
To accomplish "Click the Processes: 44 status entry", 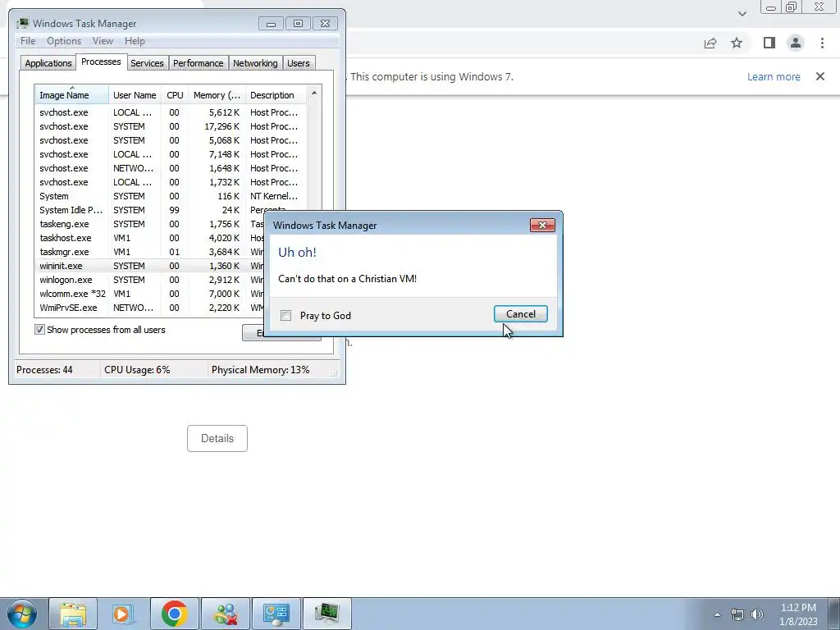I will (44, 370).
